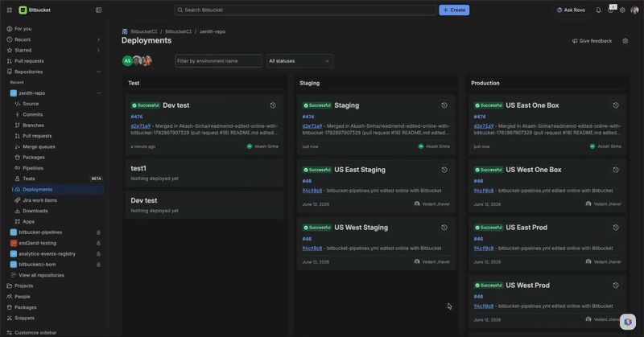Click the Create button

pos(454,10)
